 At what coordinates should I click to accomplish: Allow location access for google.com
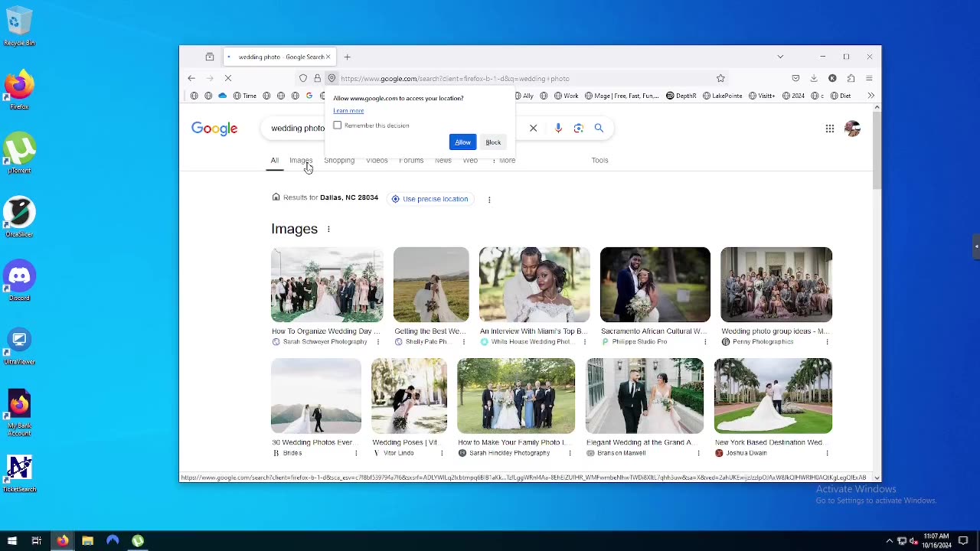pos(462,142)
